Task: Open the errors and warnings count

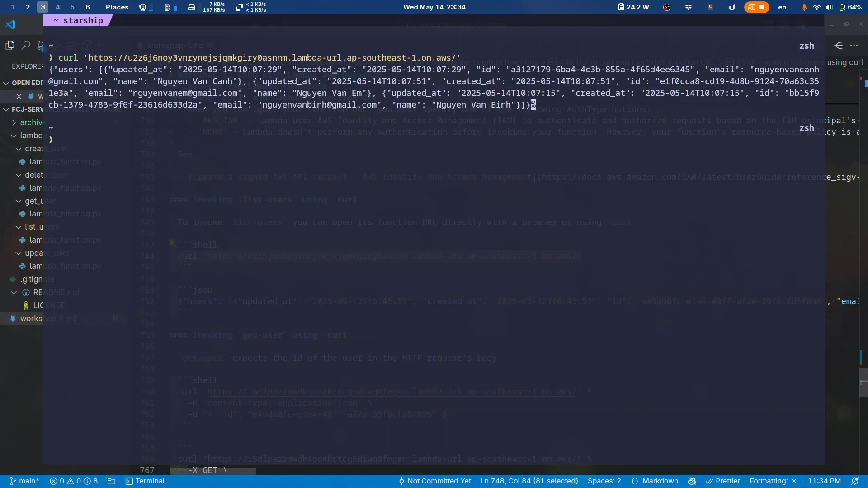Action: coord(73,481)
